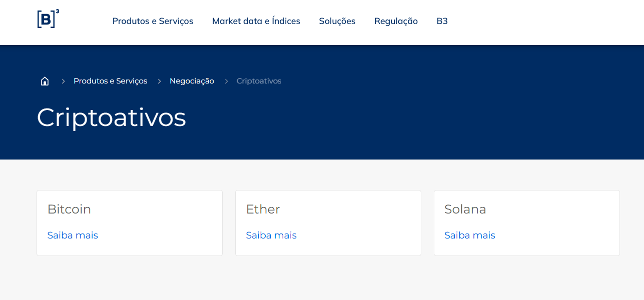Image resolution: width=644 pixels, height=300 pixels.
Task: Click Saiba mais under Ether
Action: tap(271, 235)
